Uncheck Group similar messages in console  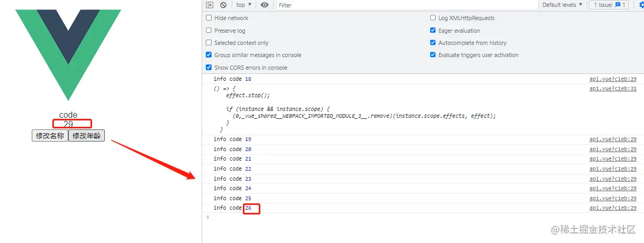(208, 55)
